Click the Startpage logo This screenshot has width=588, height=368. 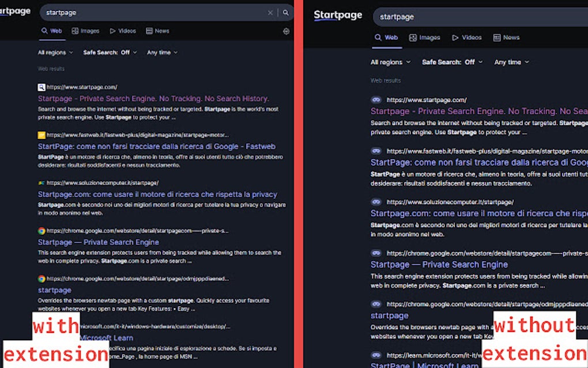coord(337,16)
